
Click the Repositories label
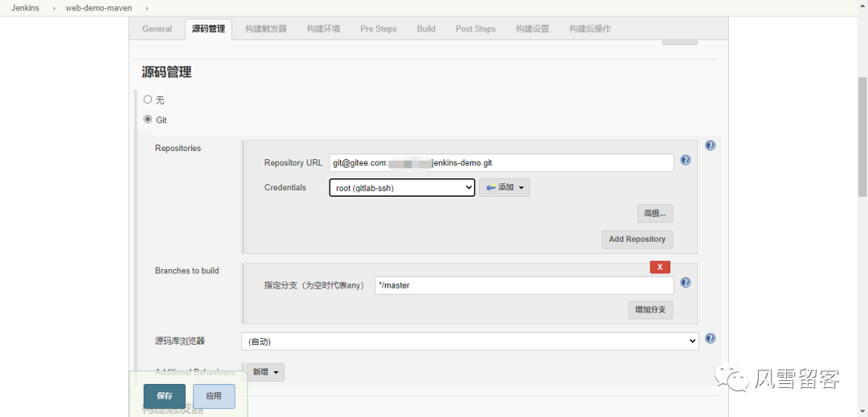click(178, 148)
